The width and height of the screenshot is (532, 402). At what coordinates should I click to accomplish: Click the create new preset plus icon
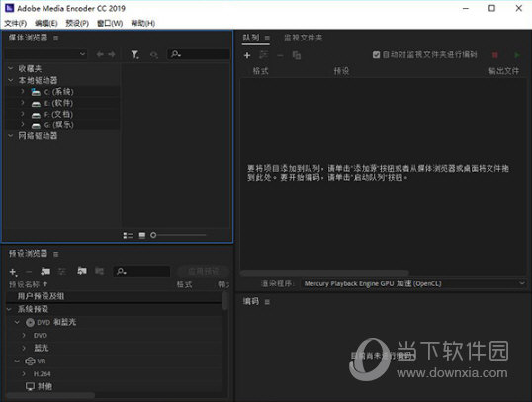tap(13, 272)
